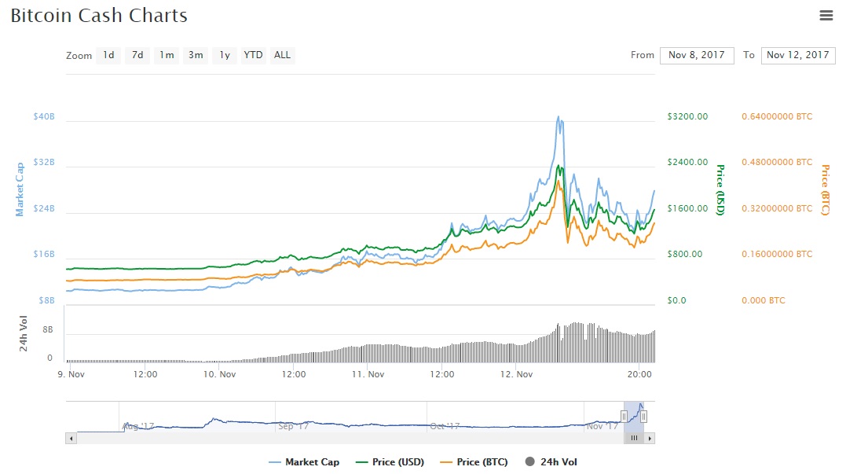Click the 20:00 time label

639,374
